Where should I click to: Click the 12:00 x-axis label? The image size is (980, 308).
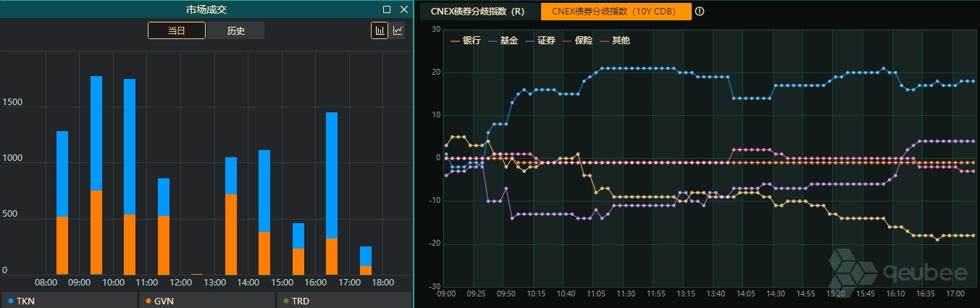(x=181, y=283)
